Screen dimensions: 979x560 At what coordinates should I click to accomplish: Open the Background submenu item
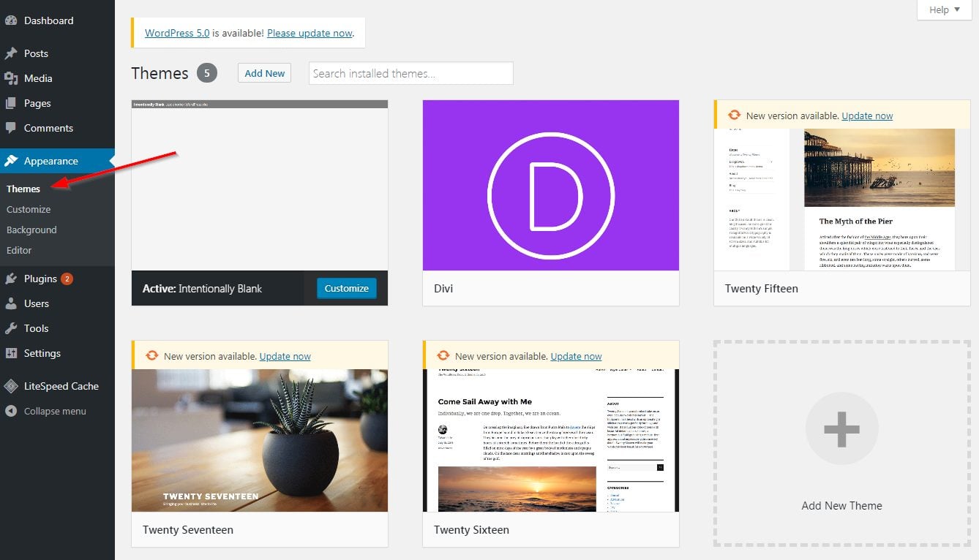(x=31, y=230)
